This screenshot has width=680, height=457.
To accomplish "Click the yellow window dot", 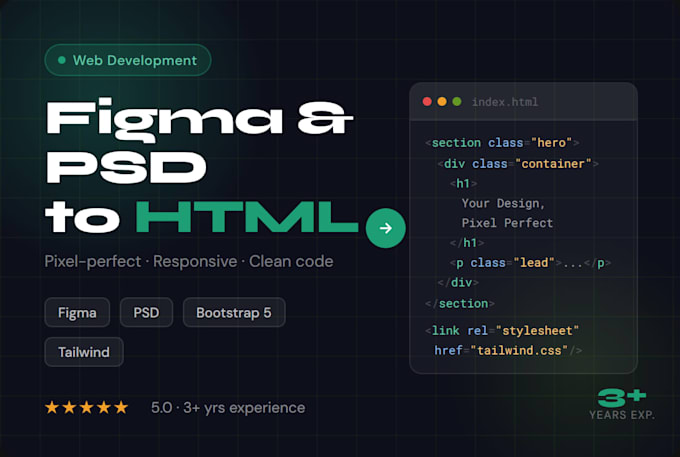I will click(x=442, y=101).
